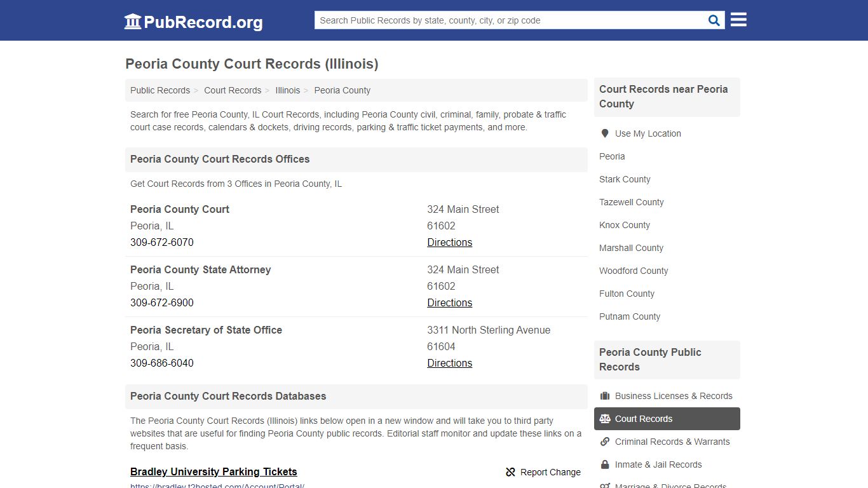Screen dimensions: 868x488
Task: Click the Peoria County Court Records Offices heading
Action: pyautogui.click(x=220, y=159)
